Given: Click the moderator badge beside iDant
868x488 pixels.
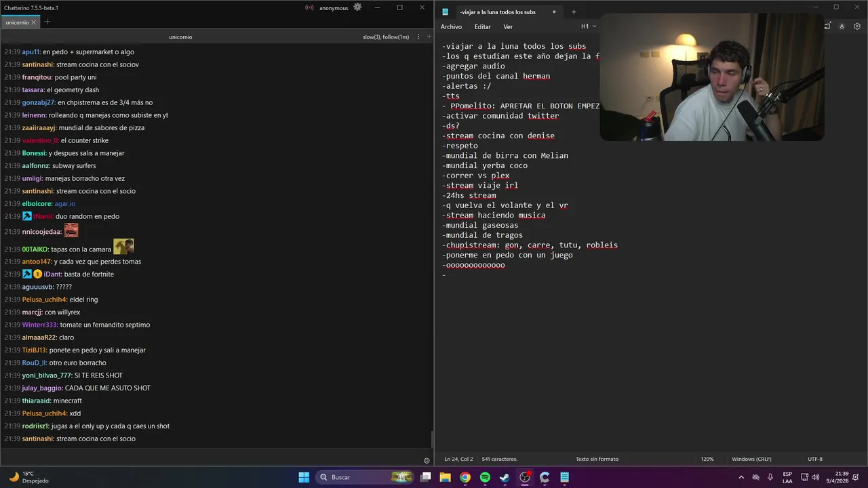Looking at the screenshot, I should click(27, 274).
